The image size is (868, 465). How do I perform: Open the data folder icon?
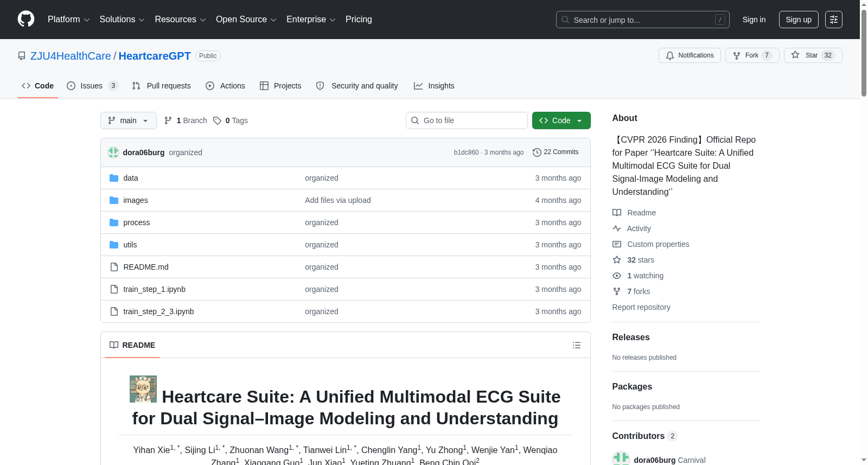114,178
